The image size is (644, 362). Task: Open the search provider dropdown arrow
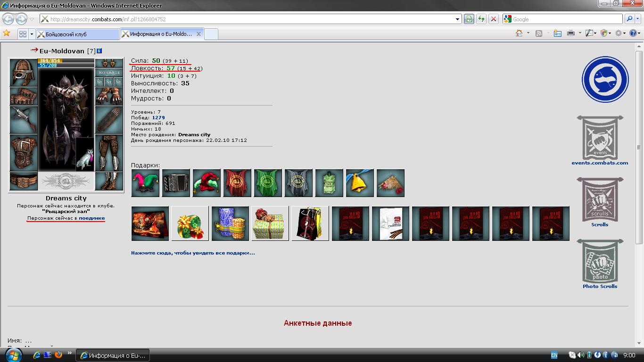click(638, 19)
